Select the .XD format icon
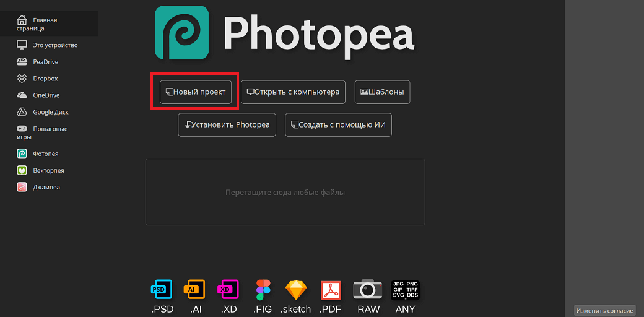Viewport: 644px width, 317px height. tap(228, 289)
